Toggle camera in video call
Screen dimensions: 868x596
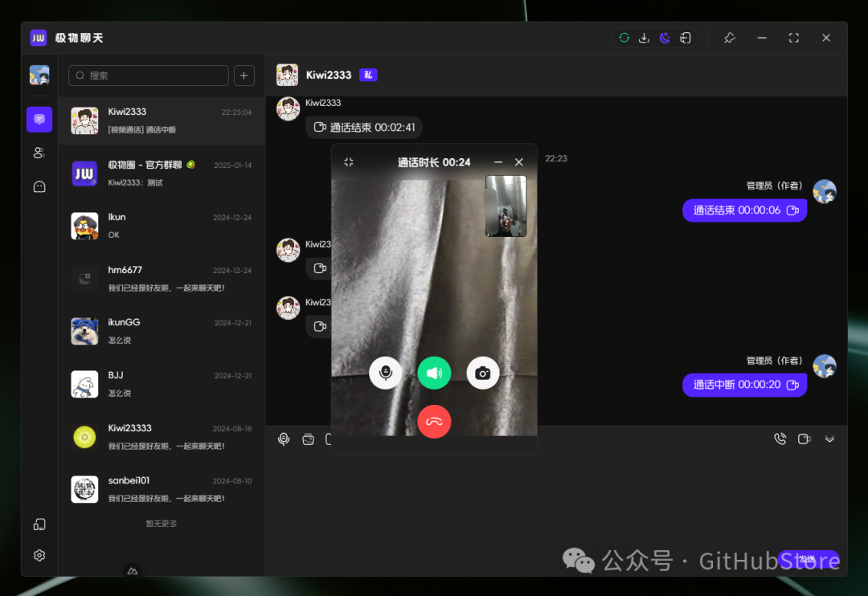483,373
